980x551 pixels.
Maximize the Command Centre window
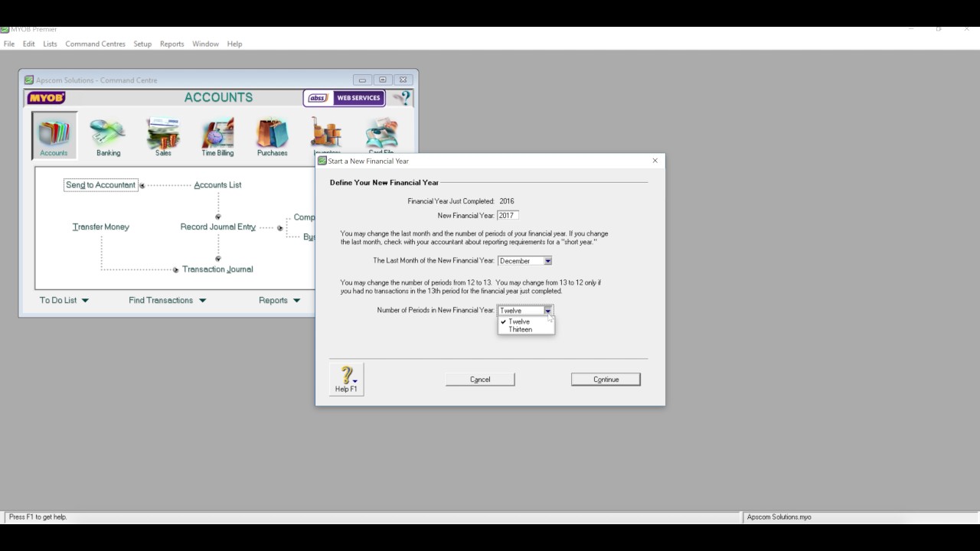tap(383, 80)
